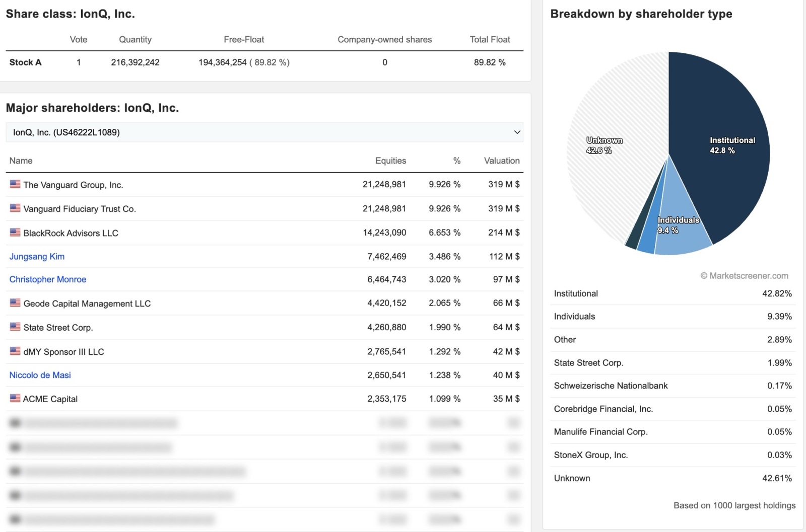
Task: Click the Major shareholders: IonQ, Inc. heading
Action: coord(92,108)
